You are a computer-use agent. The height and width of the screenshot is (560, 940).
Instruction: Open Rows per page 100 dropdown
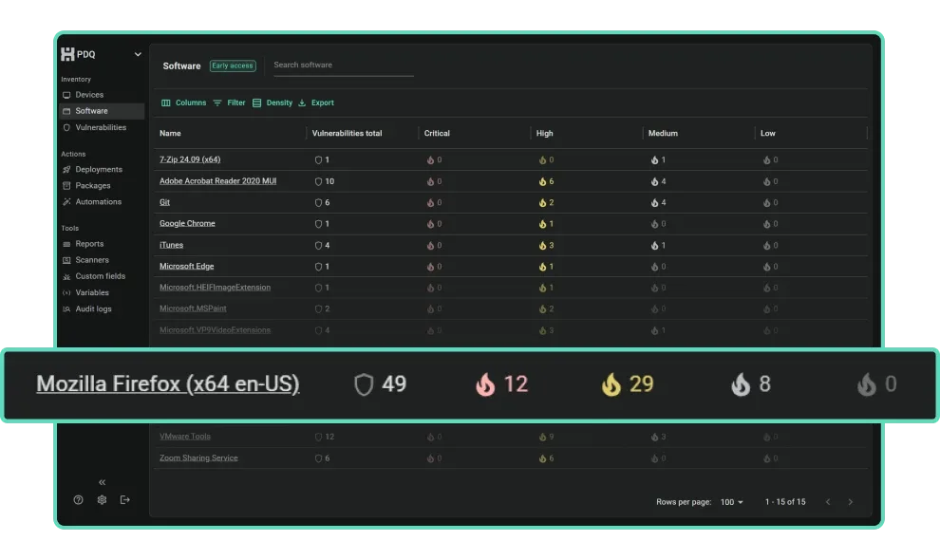(x=731, y=502)
